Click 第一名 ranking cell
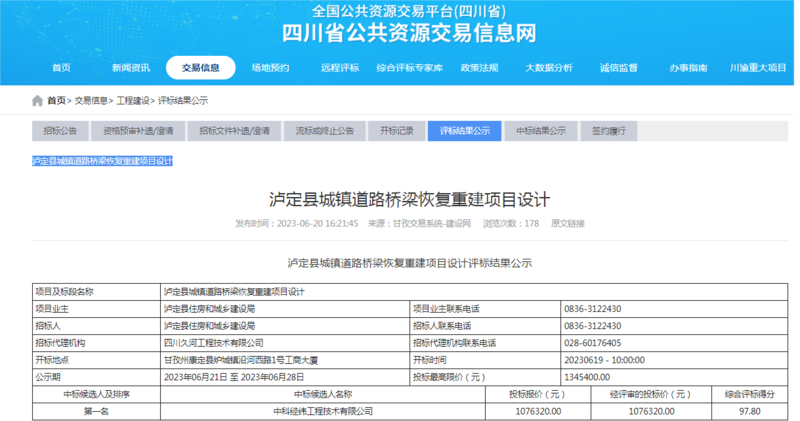The width and height of the screenshot is (800, 421). tap(96, 411)
